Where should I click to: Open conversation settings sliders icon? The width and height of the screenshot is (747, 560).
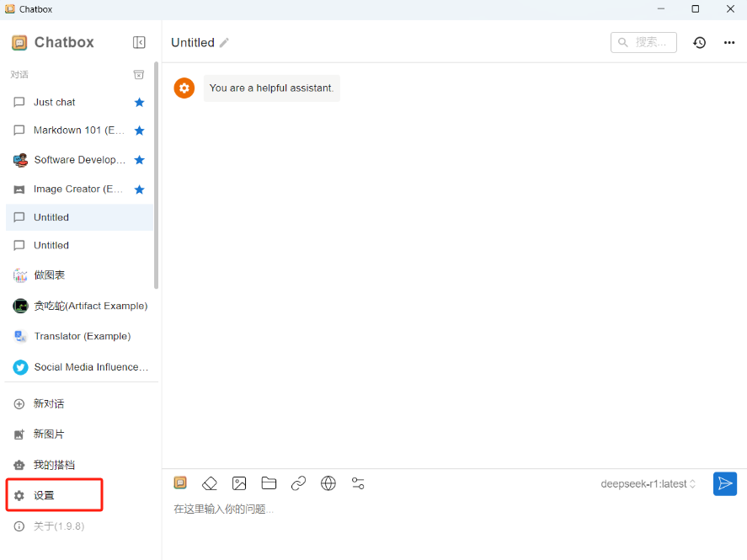pyautogui.click(x=358, y=483)
